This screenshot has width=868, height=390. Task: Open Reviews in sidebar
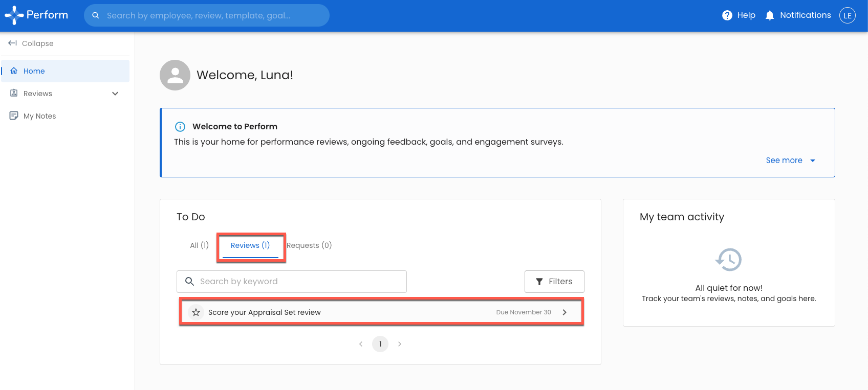[65, 94]
